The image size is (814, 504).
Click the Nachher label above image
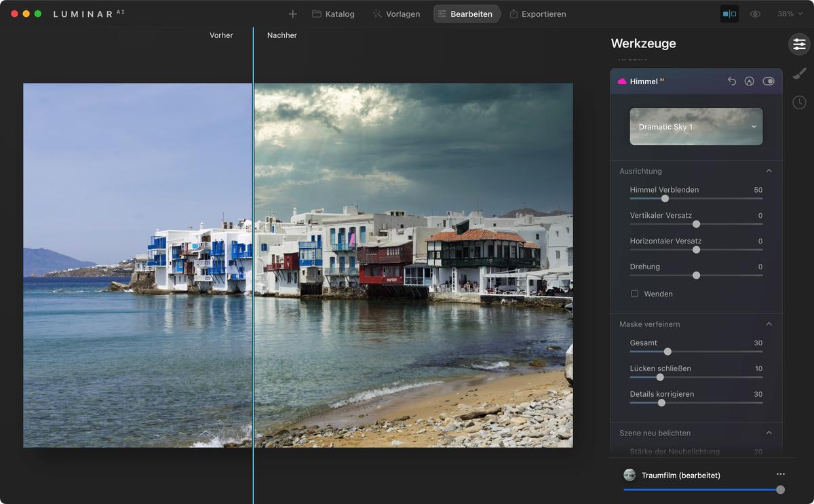(x=282, y=35)
